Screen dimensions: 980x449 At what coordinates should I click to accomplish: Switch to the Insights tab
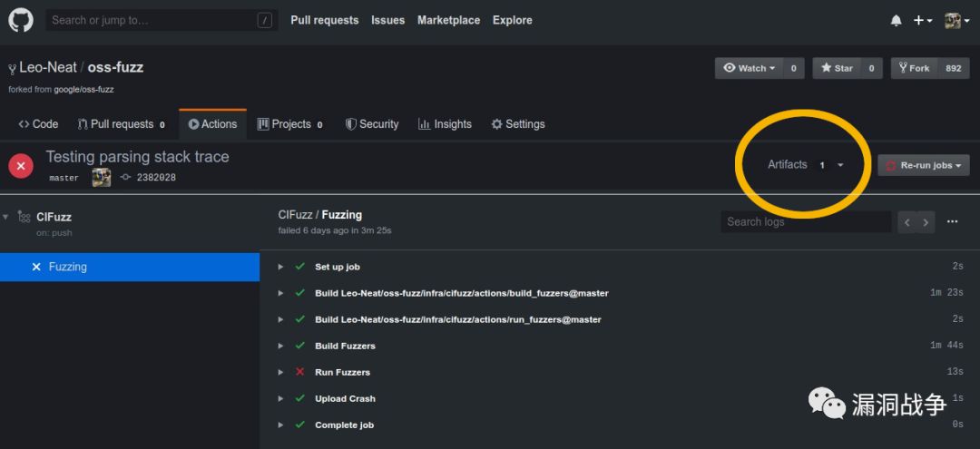[x=445, y=124]
